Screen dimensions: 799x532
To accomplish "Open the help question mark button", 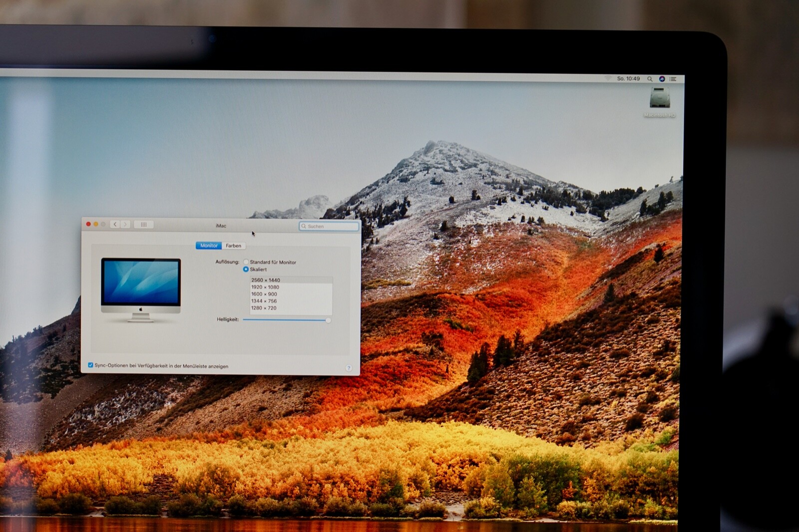I will pos(349,368).
